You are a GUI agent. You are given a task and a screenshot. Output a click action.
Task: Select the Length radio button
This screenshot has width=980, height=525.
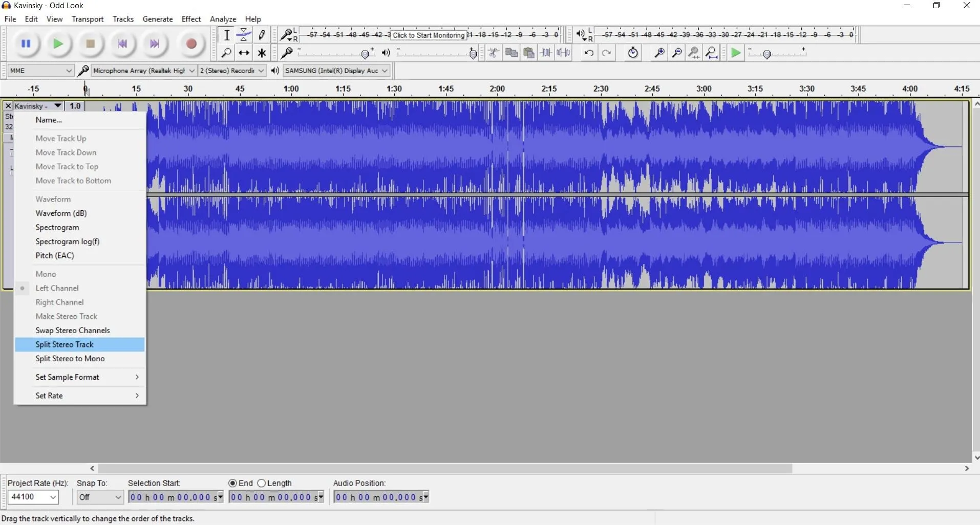click(262, 483)
